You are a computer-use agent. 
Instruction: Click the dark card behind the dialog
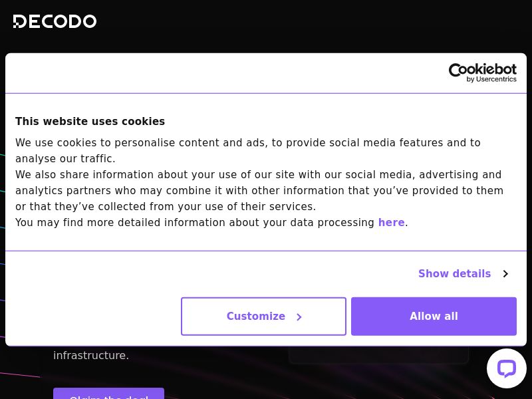pyautogui.click(x=378, y=354)
